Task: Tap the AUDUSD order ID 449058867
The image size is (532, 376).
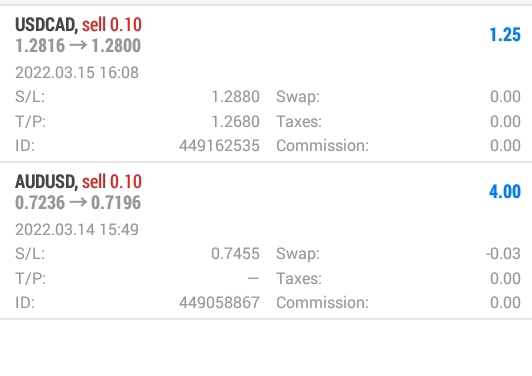Action: tap(220, 302)
